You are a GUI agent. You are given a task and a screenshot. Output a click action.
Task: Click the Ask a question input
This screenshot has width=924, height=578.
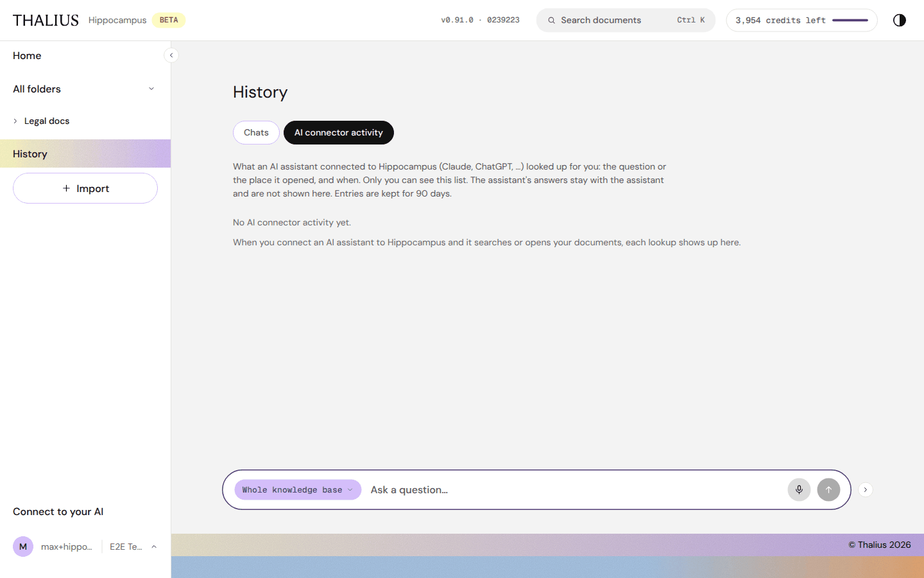coord(574,489)
